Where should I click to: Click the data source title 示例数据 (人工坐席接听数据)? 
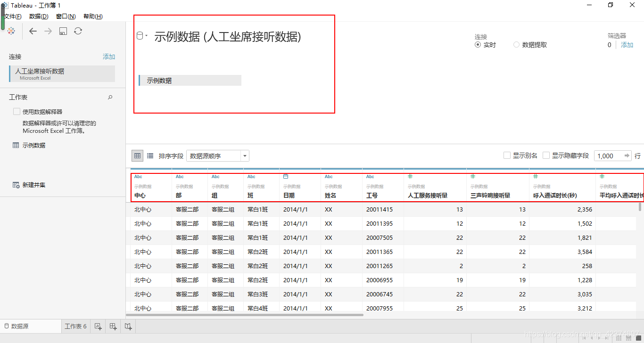[x=228, y=37]
